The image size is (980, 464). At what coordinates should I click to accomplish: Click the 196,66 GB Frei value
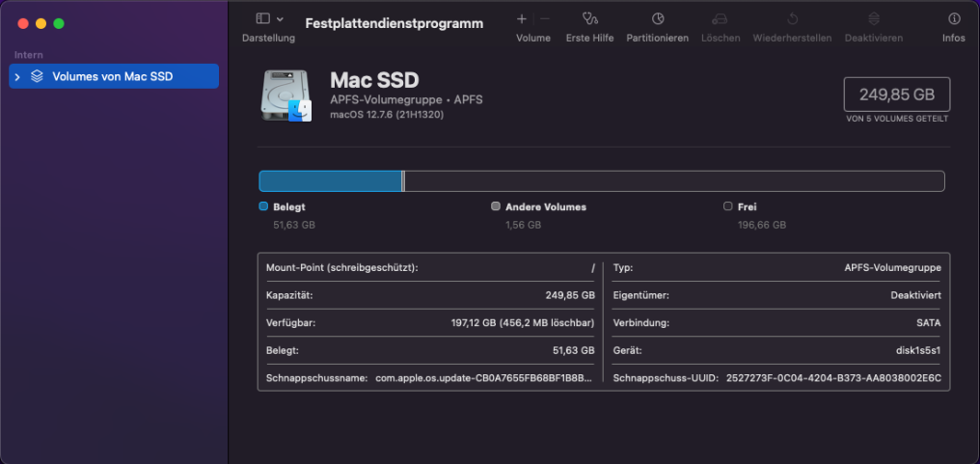(x=762, y=225)
